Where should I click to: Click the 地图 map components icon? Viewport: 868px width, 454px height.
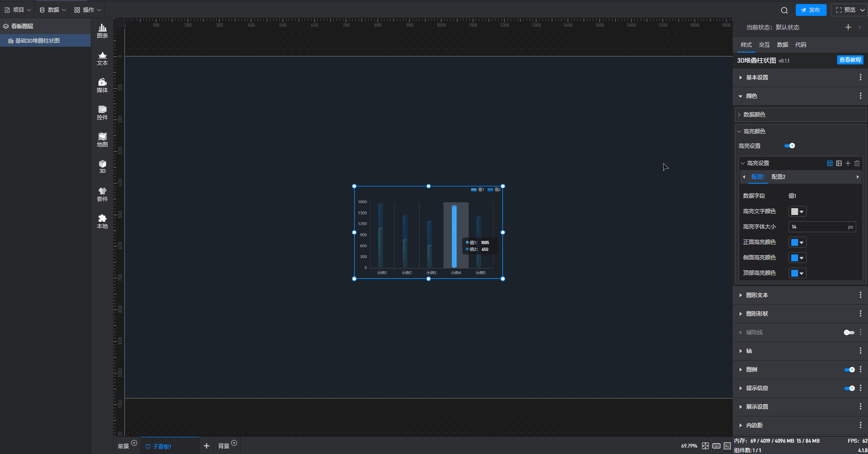pos(102,140)
